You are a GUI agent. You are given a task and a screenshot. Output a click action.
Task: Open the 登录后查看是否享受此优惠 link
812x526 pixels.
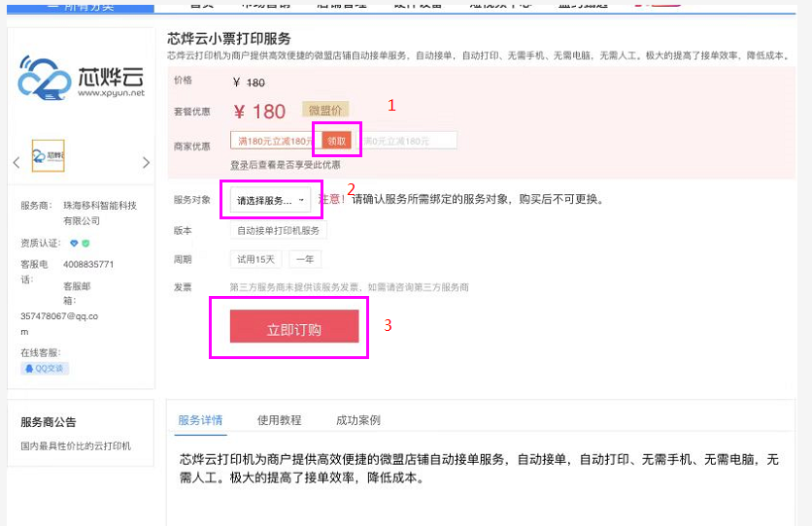pyautogui.click(x=286, y=164)
